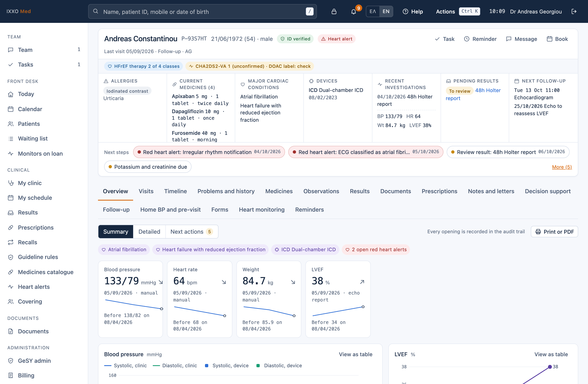Click the Today home icon

pyautogui.click(x=11, y=94)
